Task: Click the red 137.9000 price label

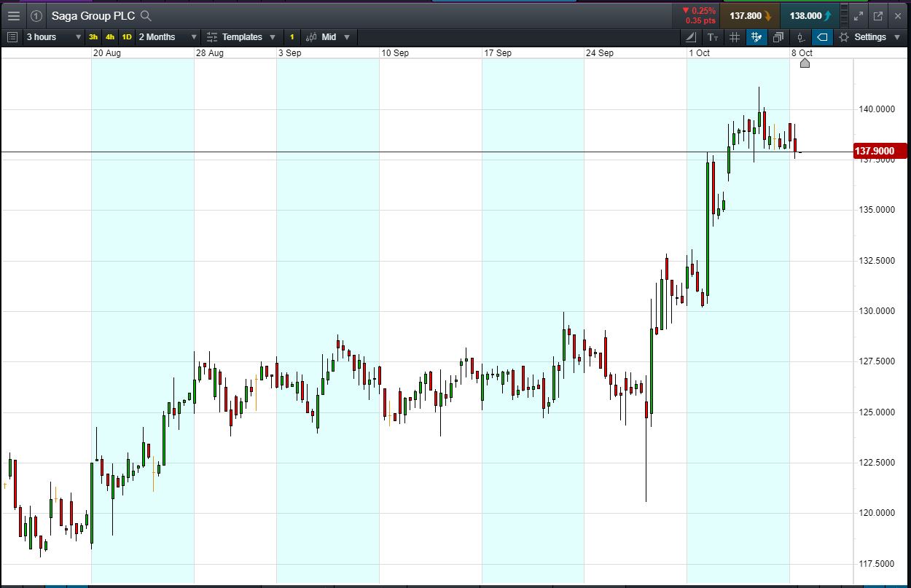Action: point(880,151)
